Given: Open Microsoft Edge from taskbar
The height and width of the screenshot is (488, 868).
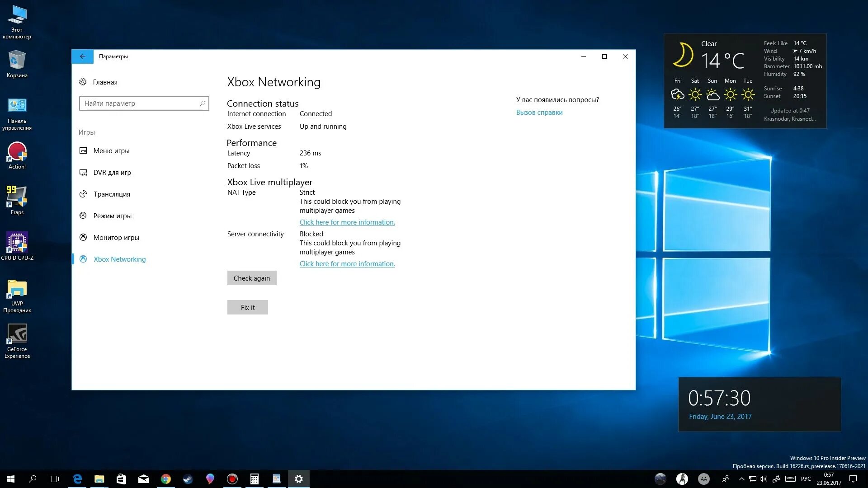Looking at the screenshot, I should [77, 479].
